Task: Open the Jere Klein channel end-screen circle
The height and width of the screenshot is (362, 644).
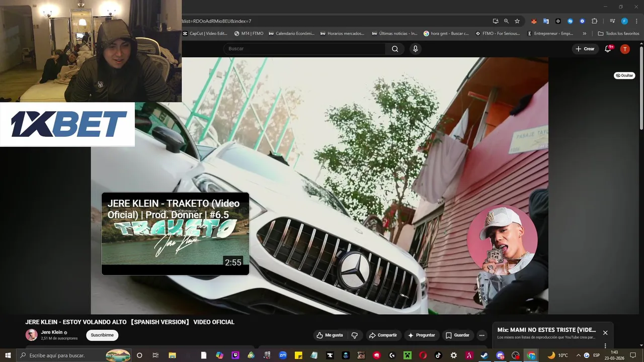Action: pos(502,240)
